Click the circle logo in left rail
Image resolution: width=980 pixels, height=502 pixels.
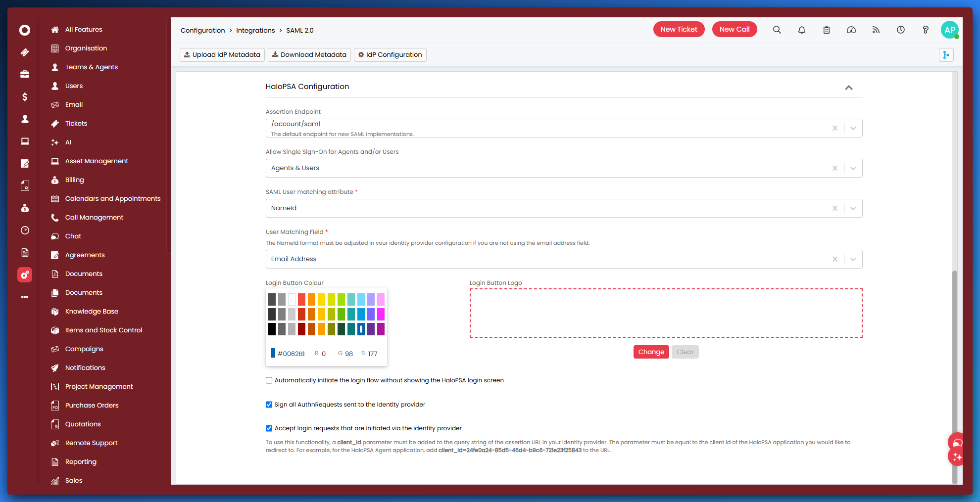coord(25,30)
